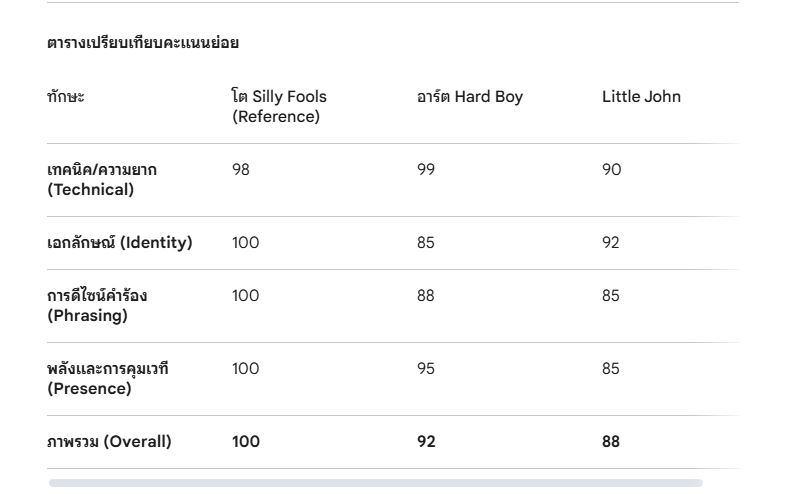Click the Little John column header
Screen dimensions: 788x494
[x=641, y=97]
